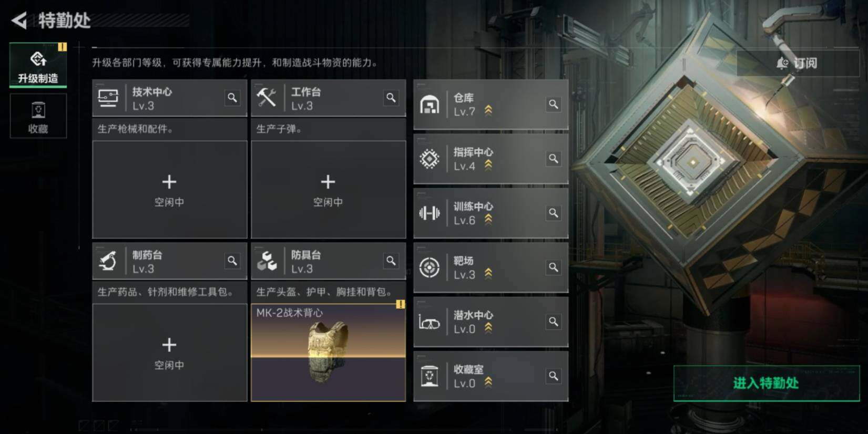
Task: Open the MK-2战术背心 crafted item
Action: pos(328,353)
